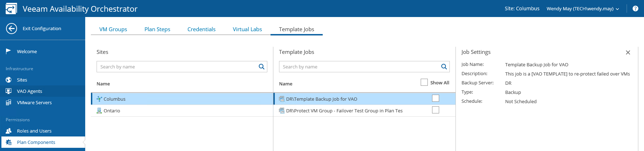
Task: Select DR\Template Backup Job for VAO row
Action: tap(365, 99)
